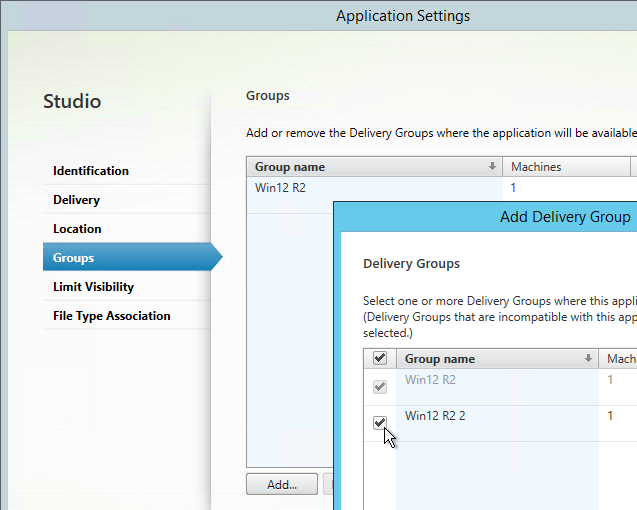Click the Application Settings window title
Screen dimensions: 637x510
point(403,16)
